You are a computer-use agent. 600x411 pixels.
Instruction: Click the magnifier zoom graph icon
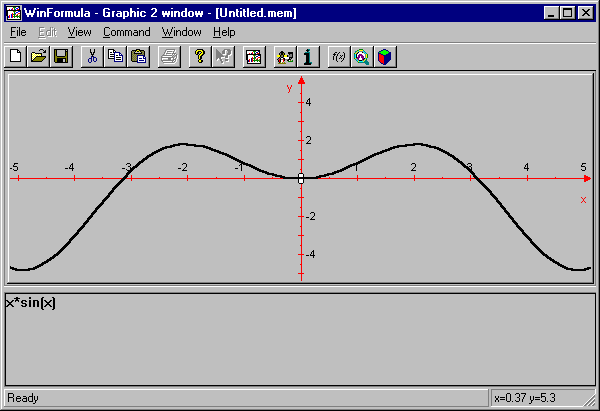pos(361,57)
